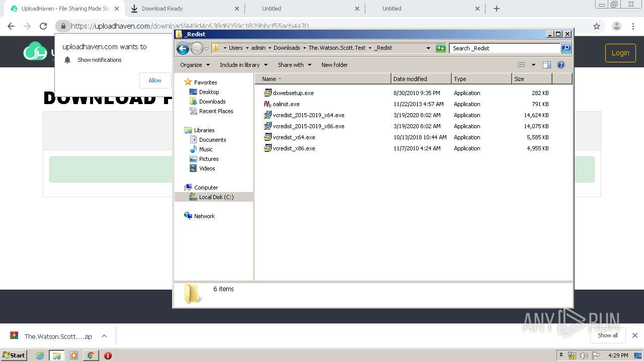Image resolution: width=644 pixels, height=362 pixels.
Task: Switch to the Download Ready tab
Action: pos(184,9)
